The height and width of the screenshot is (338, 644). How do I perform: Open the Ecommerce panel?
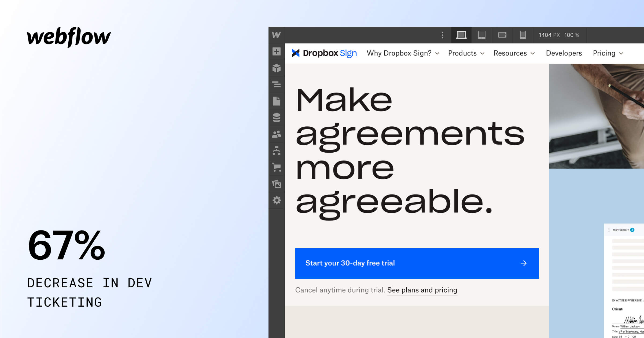(276, 167)
